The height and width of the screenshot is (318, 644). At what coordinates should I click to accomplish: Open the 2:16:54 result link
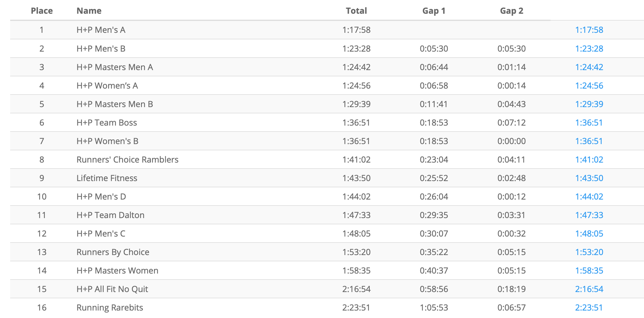[589, 289]
